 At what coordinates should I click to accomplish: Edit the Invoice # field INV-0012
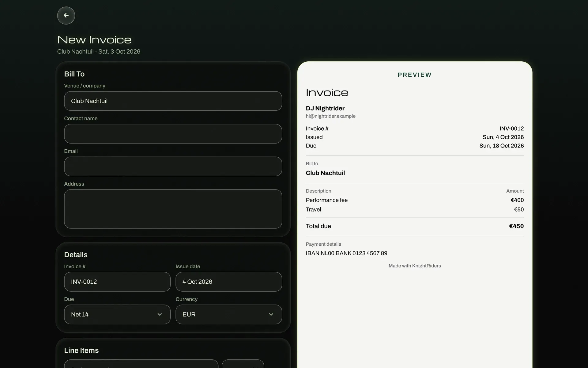(x=117, y=282)
